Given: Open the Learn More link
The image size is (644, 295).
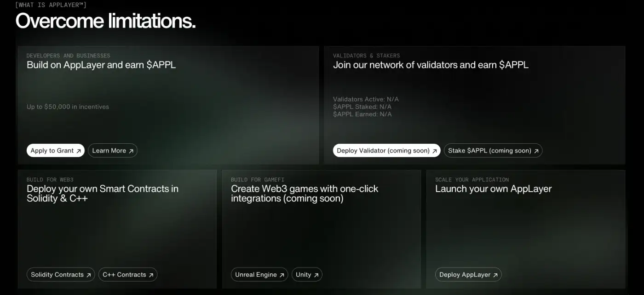Looking at the screenshot, I should pos(113,151).
